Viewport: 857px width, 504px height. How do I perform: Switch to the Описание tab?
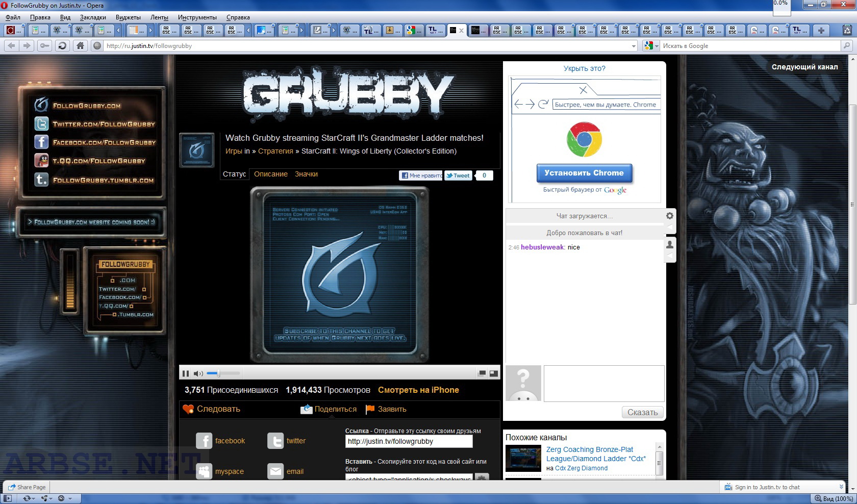pos(271,174)
